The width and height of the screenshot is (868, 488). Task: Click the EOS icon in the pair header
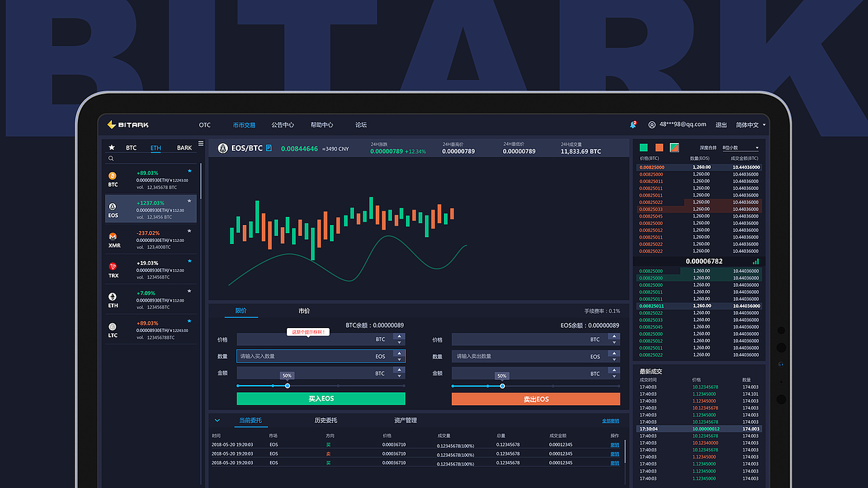click(x=222, y=148)
